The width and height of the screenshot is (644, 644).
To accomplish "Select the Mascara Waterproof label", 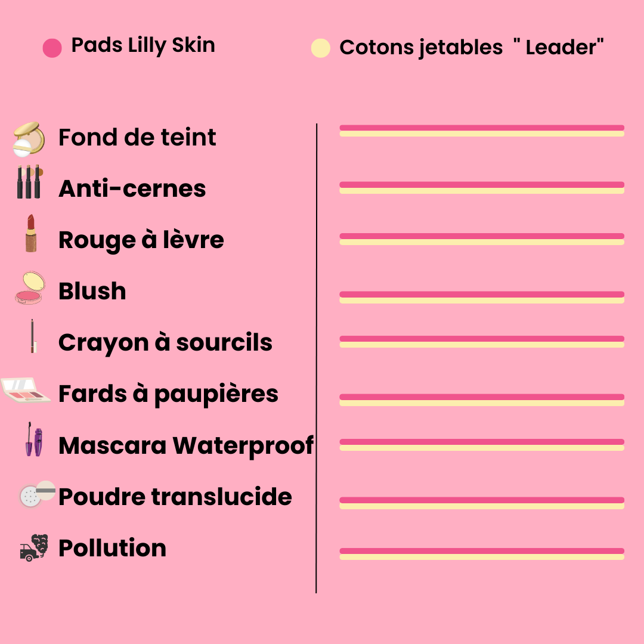I will (x=186, y=445).
